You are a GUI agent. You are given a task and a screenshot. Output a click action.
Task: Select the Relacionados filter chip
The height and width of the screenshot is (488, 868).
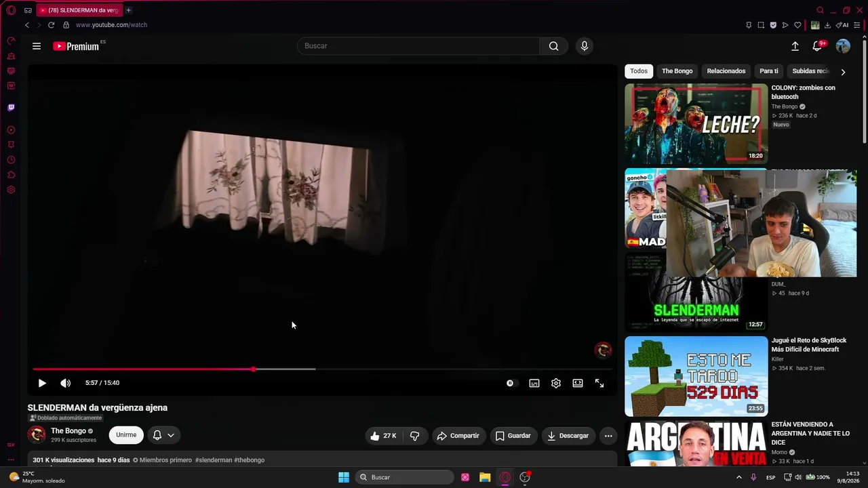tap(726, 71)
